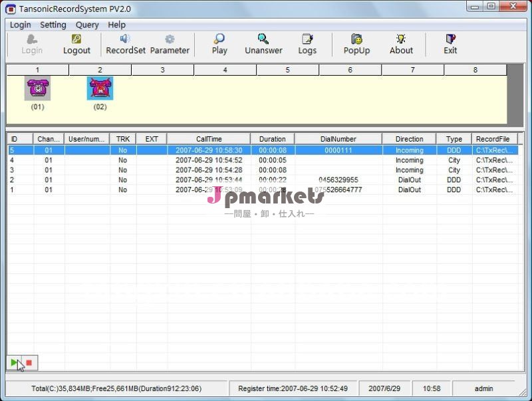Sort by the Type column header

coord(454,139)
